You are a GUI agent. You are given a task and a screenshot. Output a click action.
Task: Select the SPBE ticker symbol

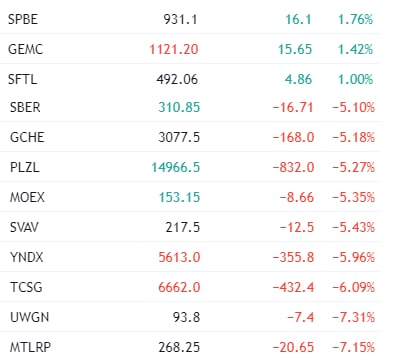click(x=23, y=19)
